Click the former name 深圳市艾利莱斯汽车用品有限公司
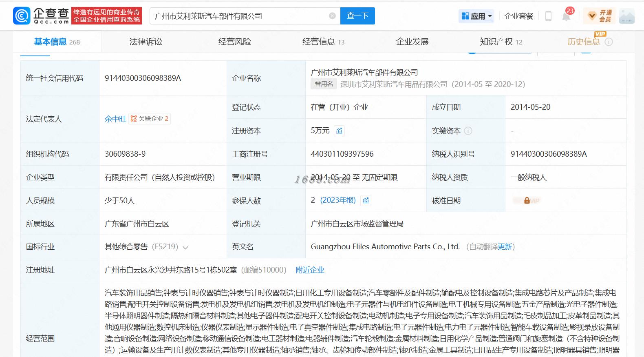644x357 pixels. point(394,84)
